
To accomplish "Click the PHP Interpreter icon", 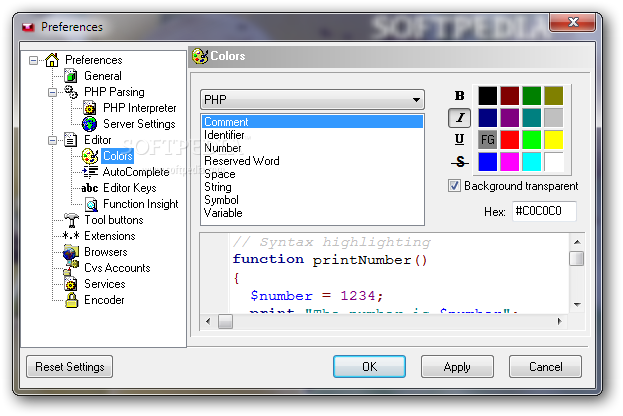I will coord(90,108).
